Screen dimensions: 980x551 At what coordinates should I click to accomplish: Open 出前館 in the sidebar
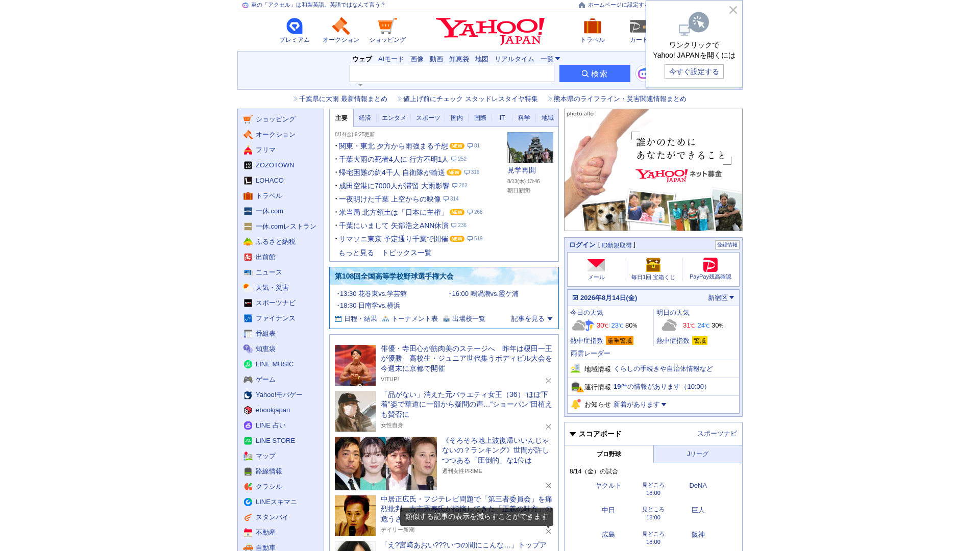(x=265, y=257)
